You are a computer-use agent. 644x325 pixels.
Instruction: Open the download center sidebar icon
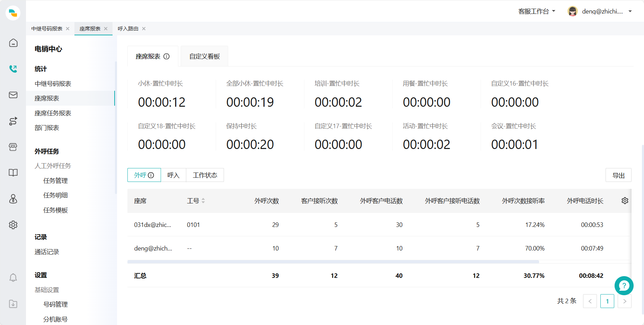[x=13, y=304]
